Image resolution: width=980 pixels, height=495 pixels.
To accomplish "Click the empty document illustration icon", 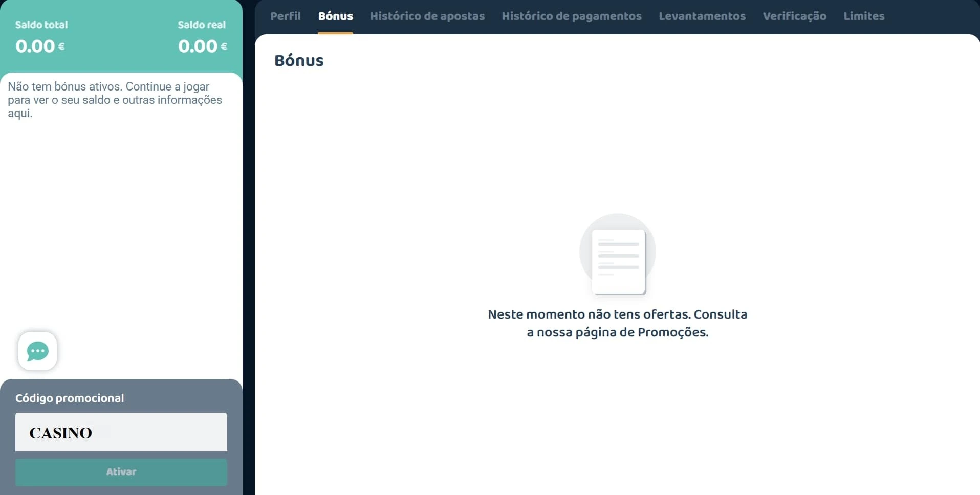I will [x=618, y=255].
